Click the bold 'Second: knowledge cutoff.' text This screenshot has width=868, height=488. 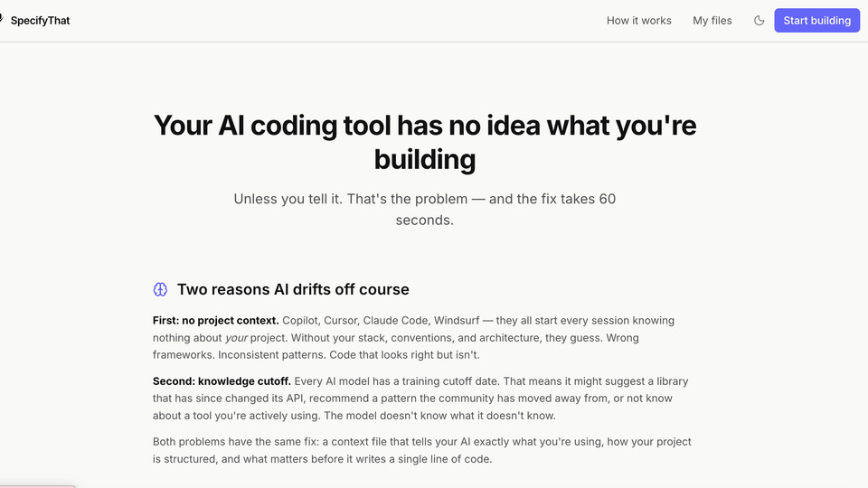222,380
